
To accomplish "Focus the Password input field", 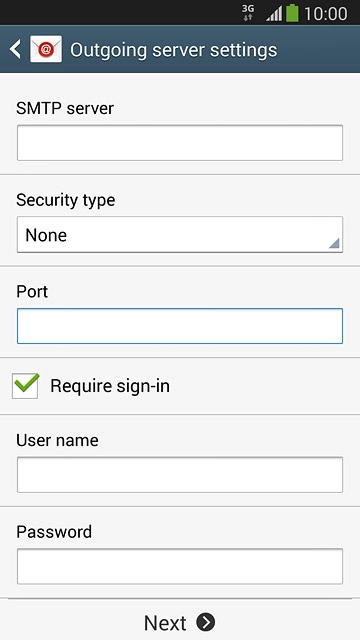I will pos(180,567).
